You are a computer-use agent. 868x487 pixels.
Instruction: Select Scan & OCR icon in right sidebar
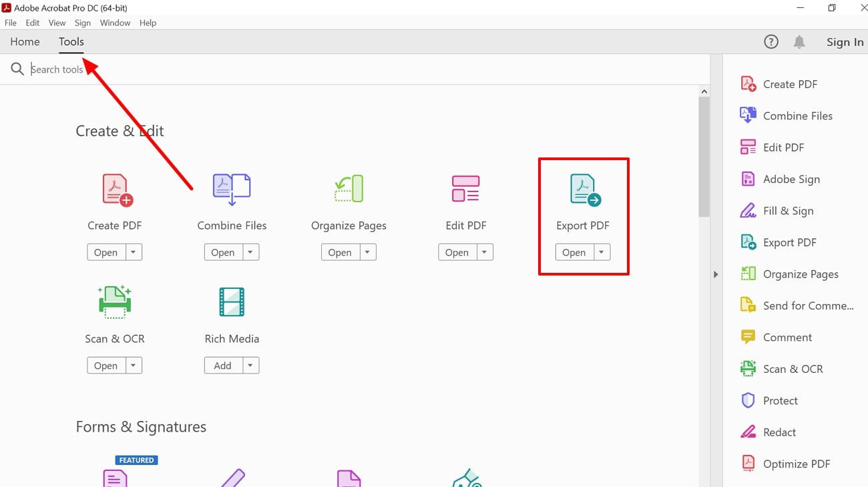748,369
